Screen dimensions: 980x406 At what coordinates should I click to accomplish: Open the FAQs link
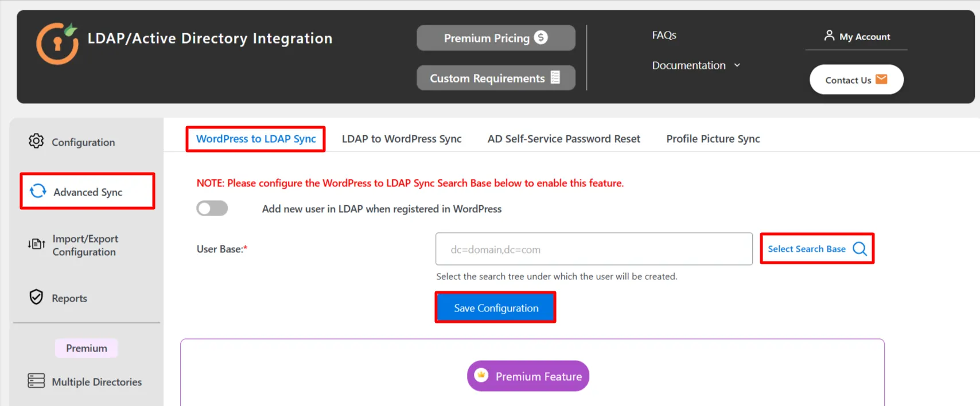click(x=663, y=35)
